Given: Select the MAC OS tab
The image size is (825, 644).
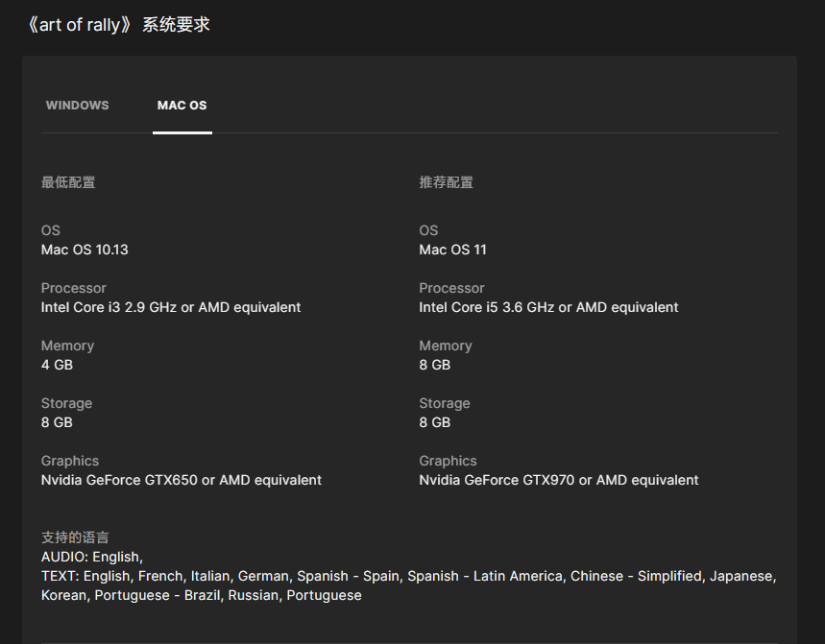Looking at the screenshot, I should pyautogui.click(x=182, y=106).
